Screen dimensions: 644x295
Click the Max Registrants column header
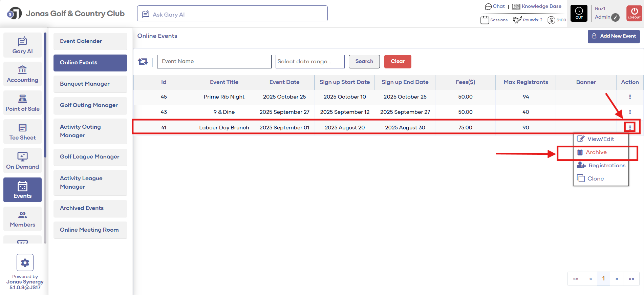point(525,82)
